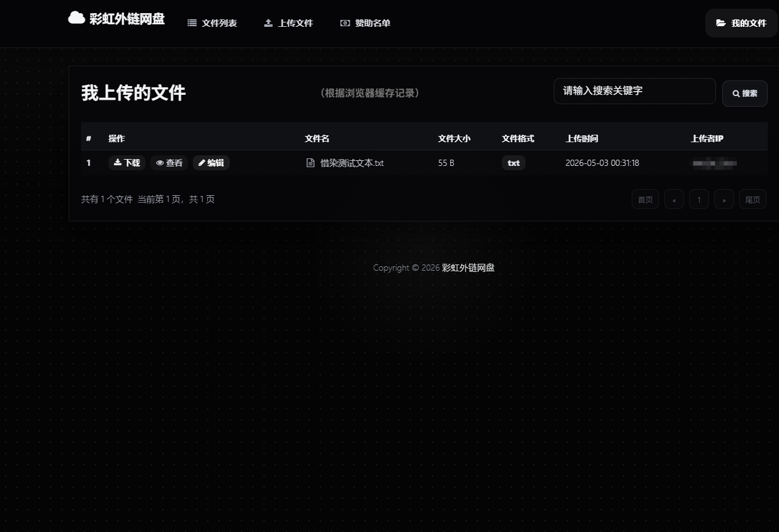Image resolution: width=779 pixels, height=532 pixels.
Task: Open 文件列表 from the navbar
Action: click(x=212, y=23)
